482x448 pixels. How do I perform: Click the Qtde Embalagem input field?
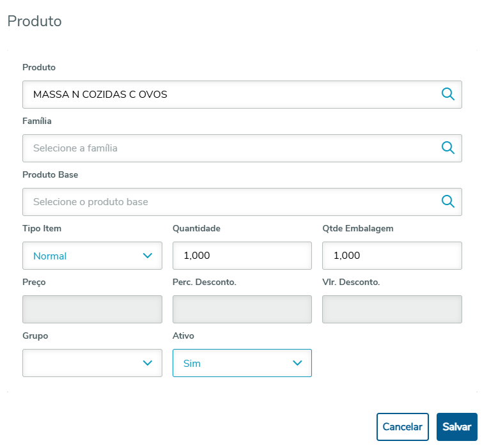(x=391, y=256)
